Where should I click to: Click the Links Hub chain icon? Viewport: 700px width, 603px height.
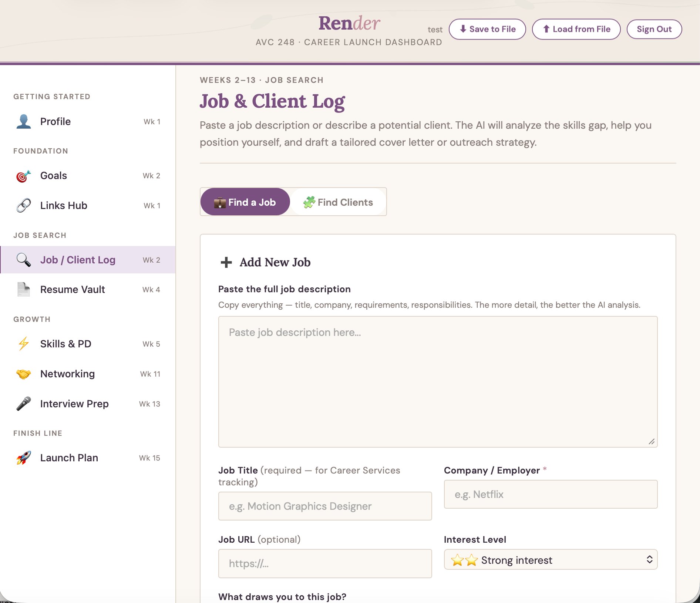point(24,206)
